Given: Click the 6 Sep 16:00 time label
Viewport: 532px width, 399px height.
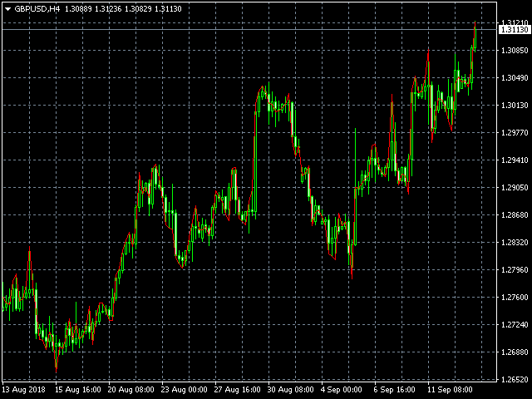Looking at the screenshot, I should point(395,390).
